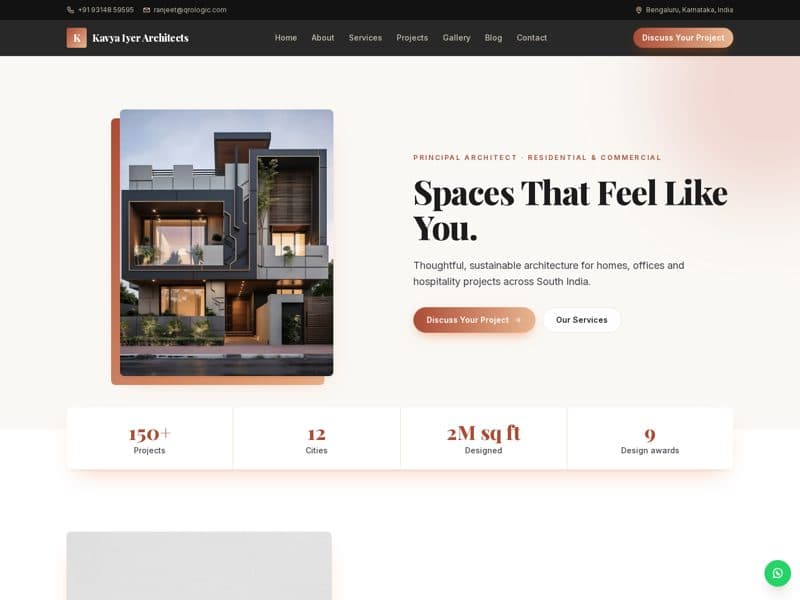Click the phone icon in top bar
800x600 pixels.
click(70, 10)
